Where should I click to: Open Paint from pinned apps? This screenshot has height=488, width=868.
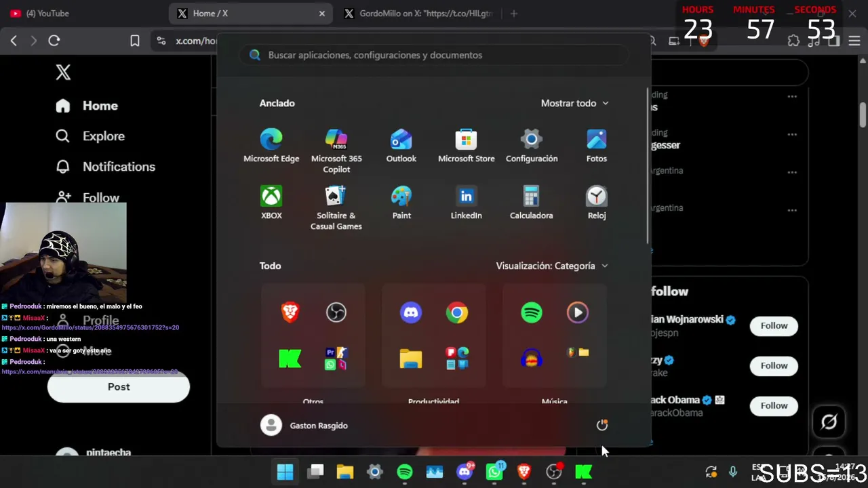click(x=401, y=203)
